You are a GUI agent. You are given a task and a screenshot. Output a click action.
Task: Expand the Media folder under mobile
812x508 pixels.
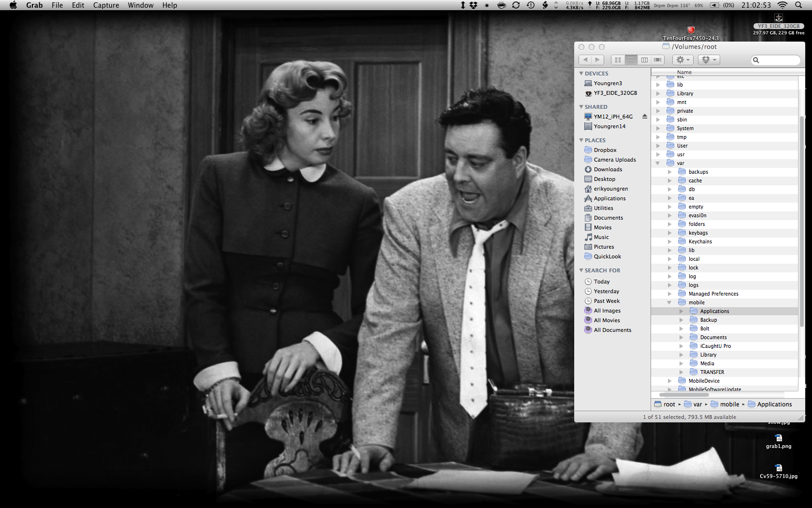[x=681, y=363]
